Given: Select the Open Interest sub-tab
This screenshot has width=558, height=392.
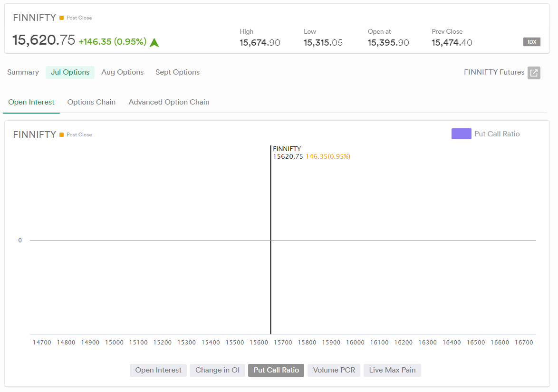Looking at the screenshot, I should (x=31, y=102).
